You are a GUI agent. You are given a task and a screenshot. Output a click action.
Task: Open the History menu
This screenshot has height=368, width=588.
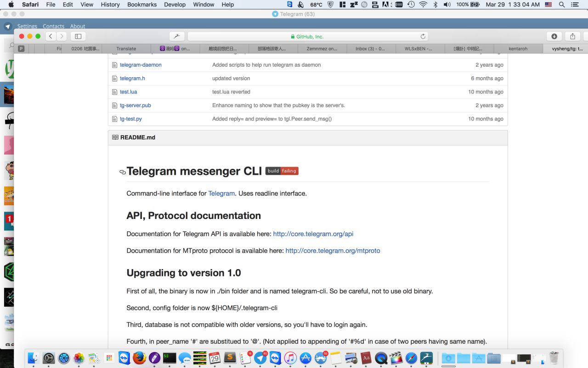tap(110, 5)
